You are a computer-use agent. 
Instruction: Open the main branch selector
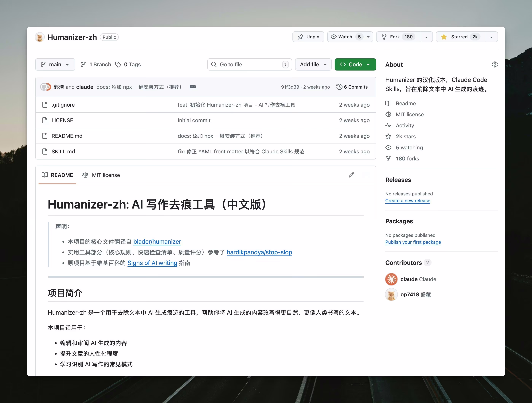(55, 64)
